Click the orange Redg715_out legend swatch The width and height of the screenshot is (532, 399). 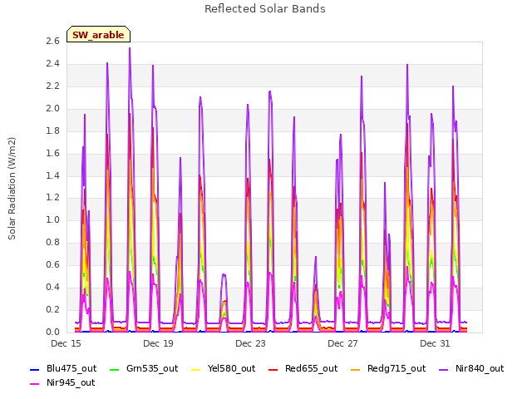[356, 369]
